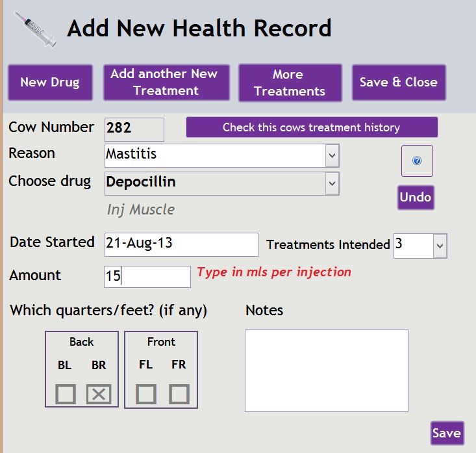This screenshot has width=476, height=453.
Task: Tick the FR front-right quarter checkbox
Action: 179,394
